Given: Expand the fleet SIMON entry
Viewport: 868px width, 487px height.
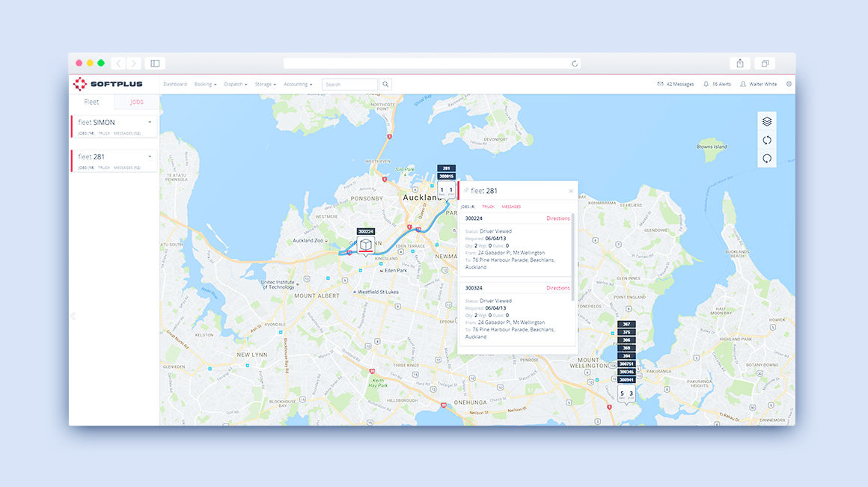Looking at the screenshot, I should [x=150, y=122].
